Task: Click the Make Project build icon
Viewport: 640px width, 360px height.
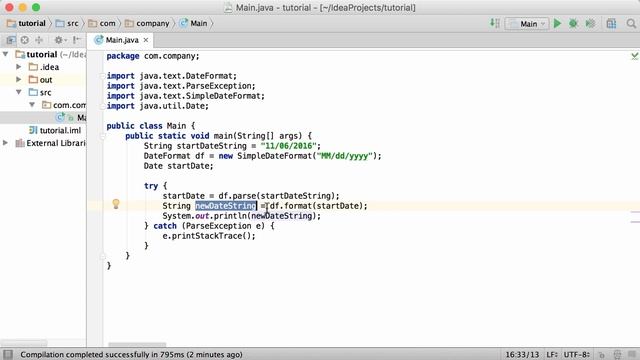Action: click(494, 24)
